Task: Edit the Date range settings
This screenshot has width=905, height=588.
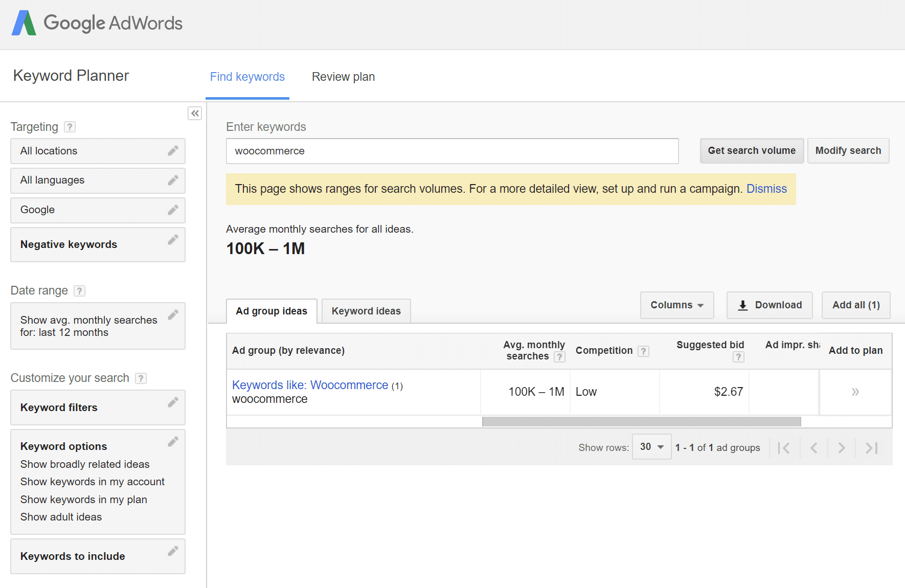Action: point(173,314)
